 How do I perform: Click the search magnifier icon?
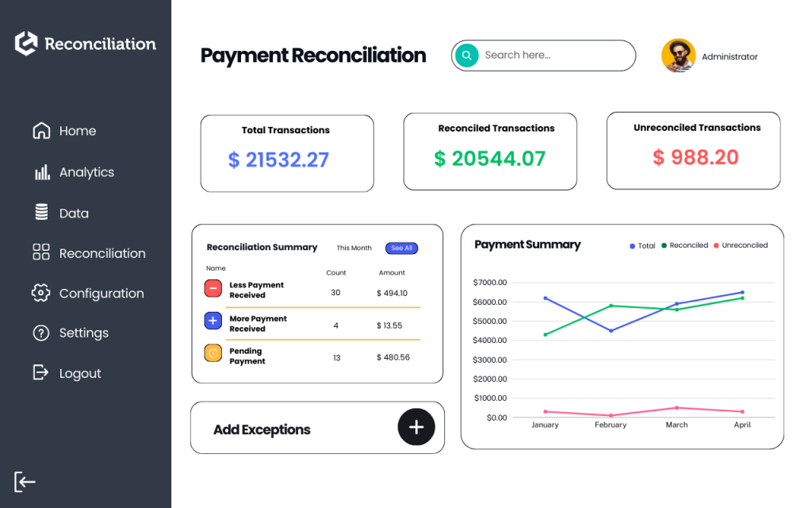[466, 56]
